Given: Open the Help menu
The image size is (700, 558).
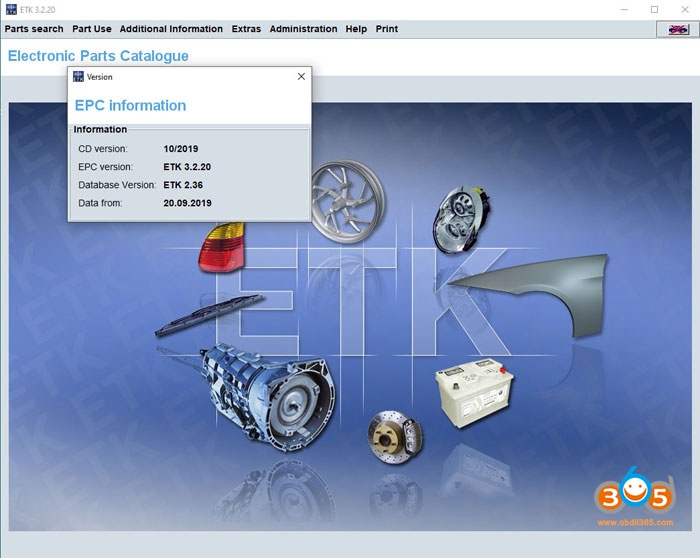Looking at the screenshot, I should pos(356,29).
